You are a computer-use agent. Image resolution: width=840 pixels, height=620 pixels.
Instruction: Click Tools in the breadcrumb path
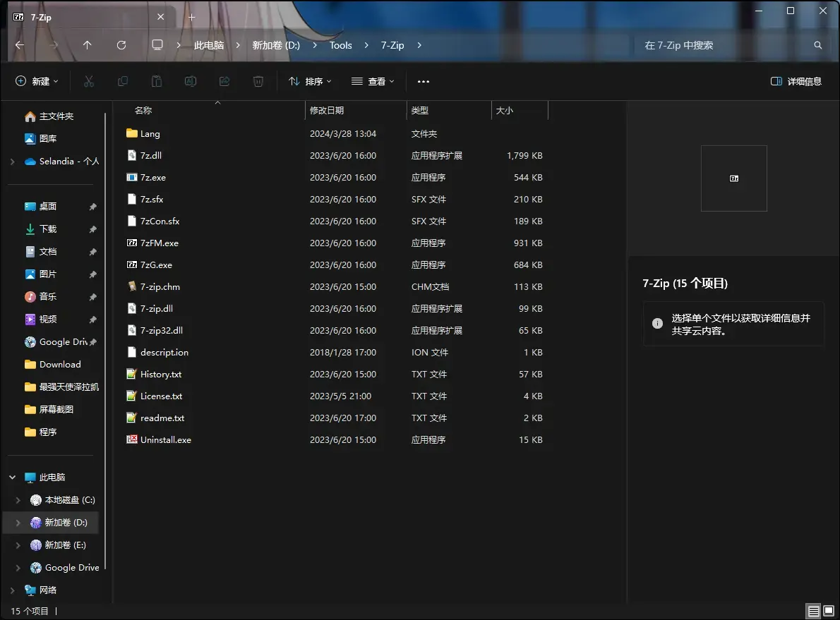click(341, 45)
